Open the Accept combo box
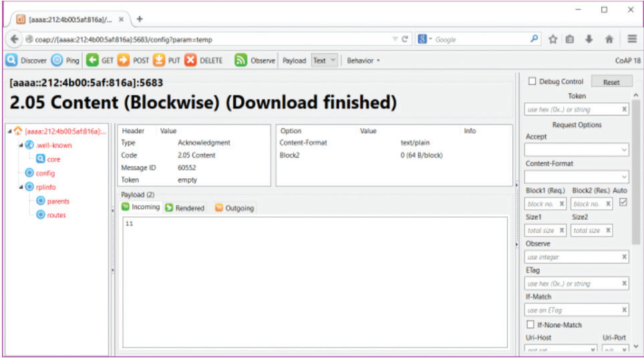This screenshot has height=358, width=644. click(x=577, y=150)
